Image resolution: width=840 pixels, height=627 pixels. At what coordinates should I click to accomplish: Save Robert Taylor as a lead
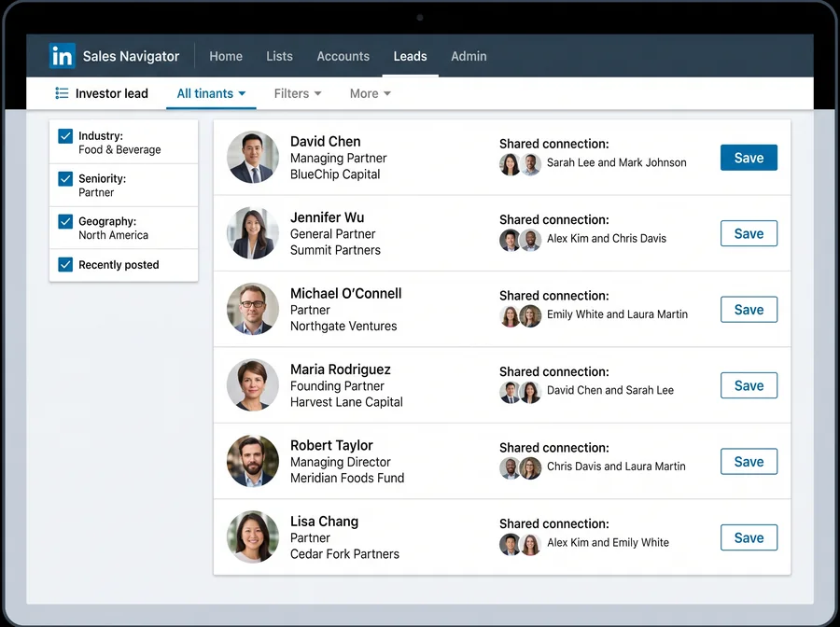[749, 462]
